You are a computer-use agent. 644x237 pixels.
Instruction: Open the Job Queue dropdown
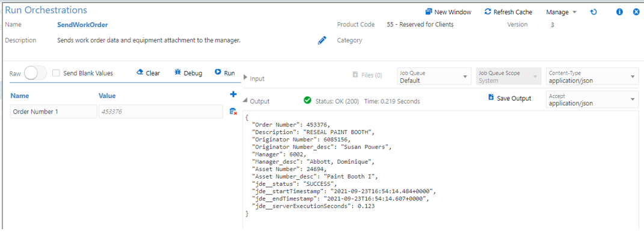(434, 76)
